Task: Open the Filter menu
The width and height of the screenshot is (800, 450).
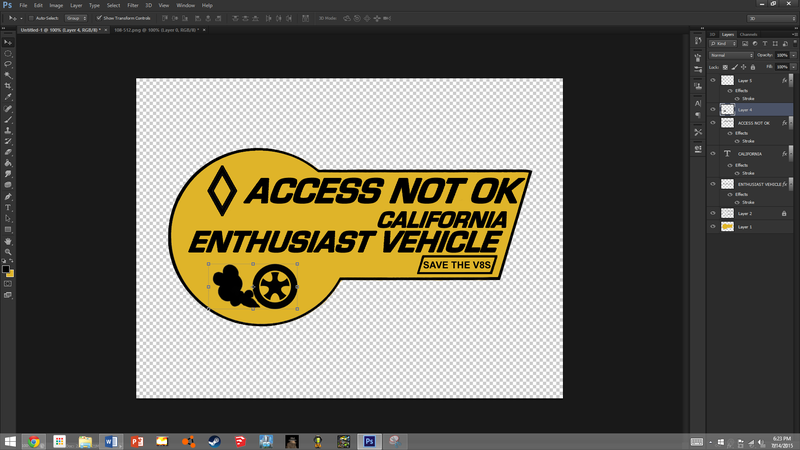Action: (133, 5)
